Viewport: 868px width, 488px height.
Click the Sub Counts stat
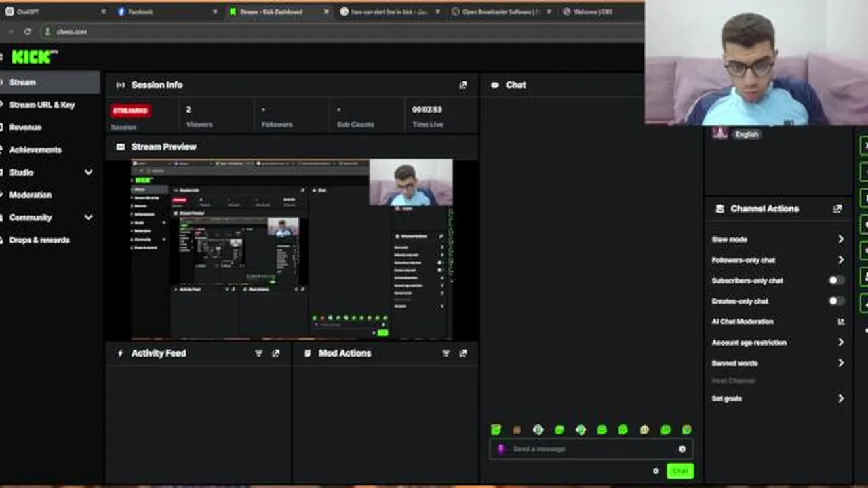(355, 117)
